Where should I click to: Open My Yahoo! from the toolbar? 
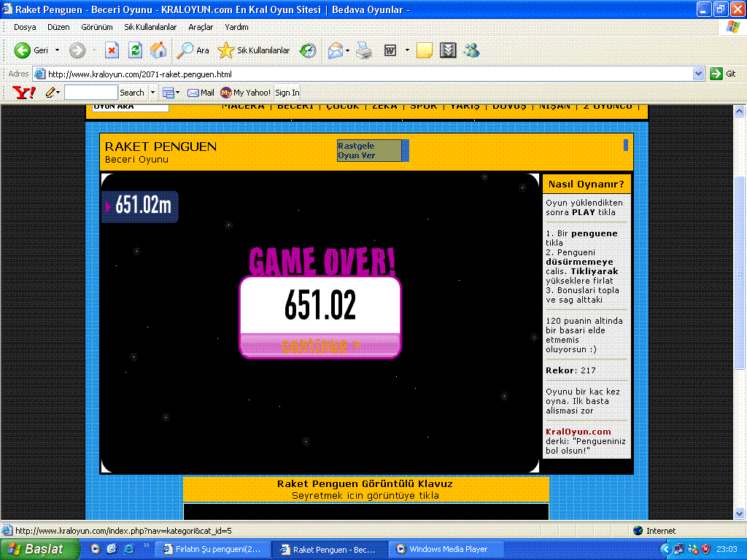(x=245, y=93)
